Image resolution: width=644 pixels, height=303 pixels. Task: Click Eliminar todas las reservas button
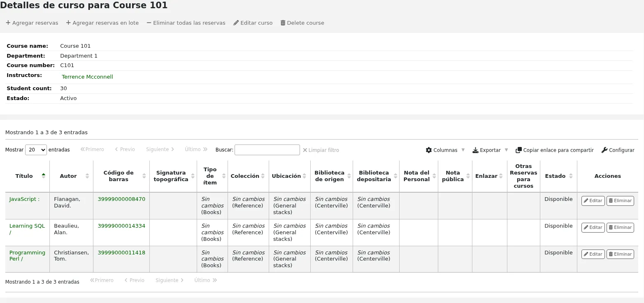pyautogui.click(x=186, y=23)
